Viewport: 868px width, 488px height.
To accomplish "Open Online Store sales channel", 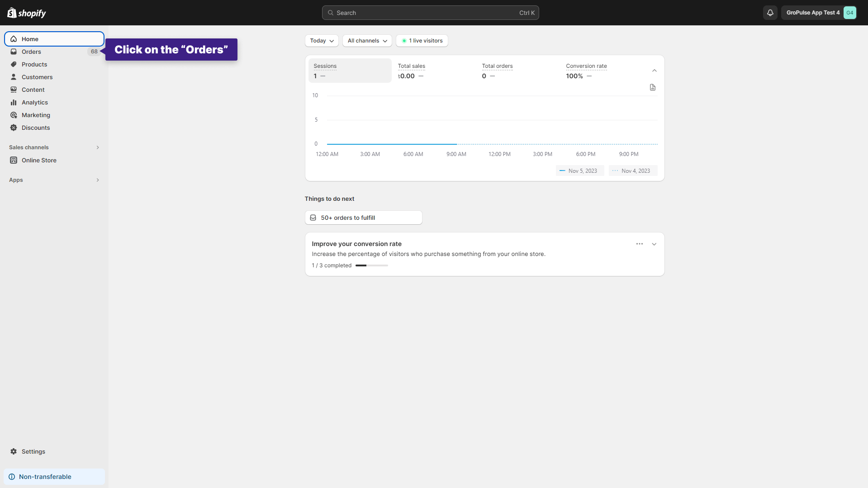I will coord(54,160).
